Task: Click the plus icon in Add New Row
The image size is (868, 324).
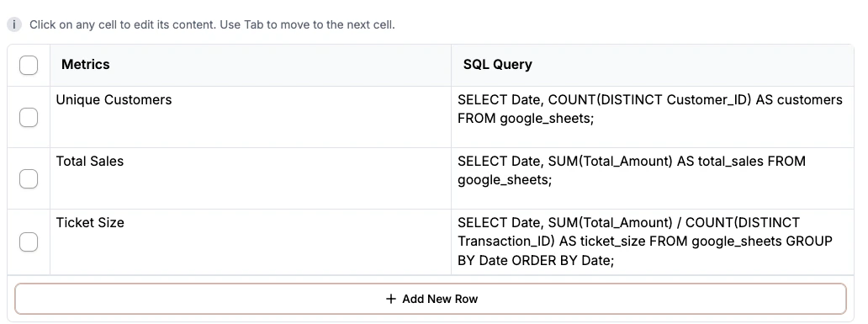Action: pyautogui.click(x=391, y=299)
